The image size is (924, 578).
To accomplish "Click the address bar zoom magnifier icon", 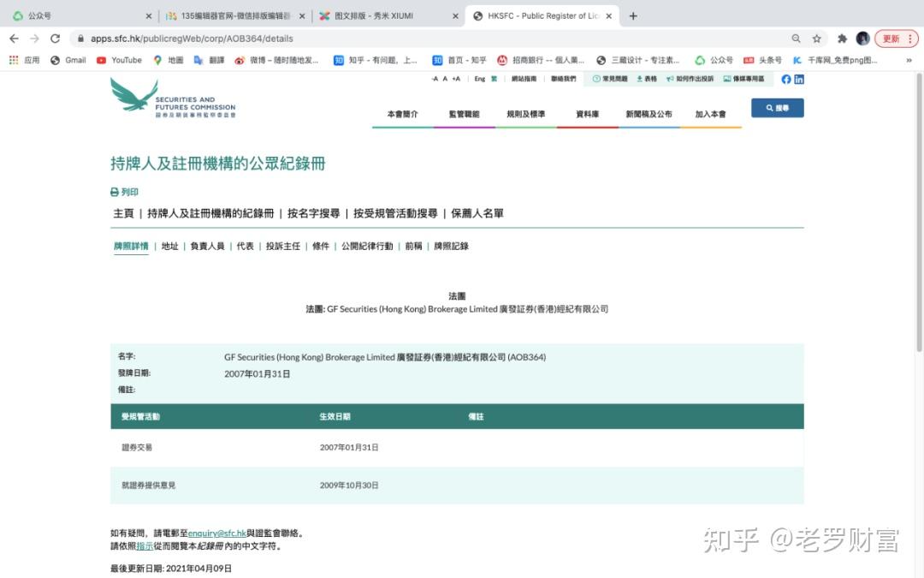I will pos(797,39).
